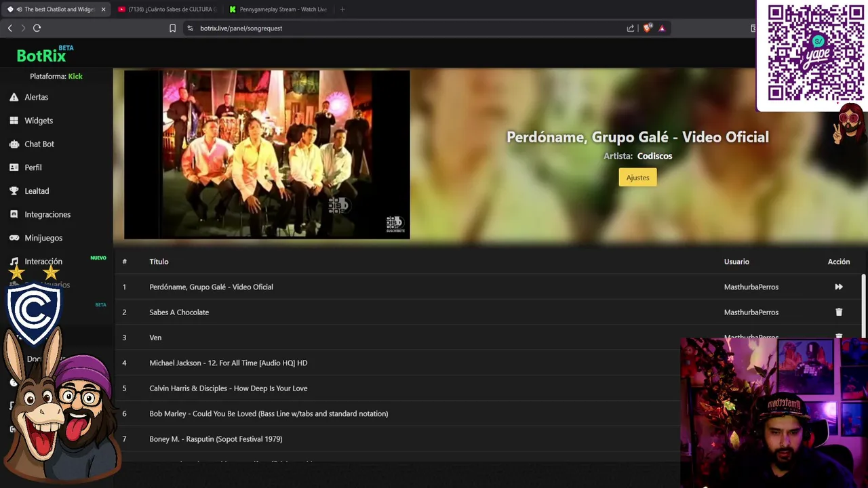Click the song list vertical scrollbar
The image size is (868, 488).
click(863, 305)
